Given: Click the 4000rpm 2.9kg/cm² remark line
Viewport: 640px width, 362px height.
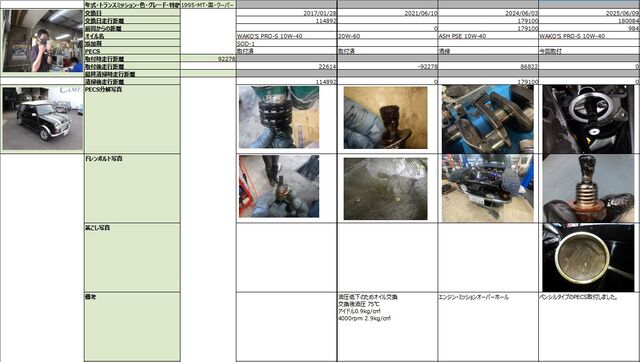Looking at the screenshot, I should point(364,318).
